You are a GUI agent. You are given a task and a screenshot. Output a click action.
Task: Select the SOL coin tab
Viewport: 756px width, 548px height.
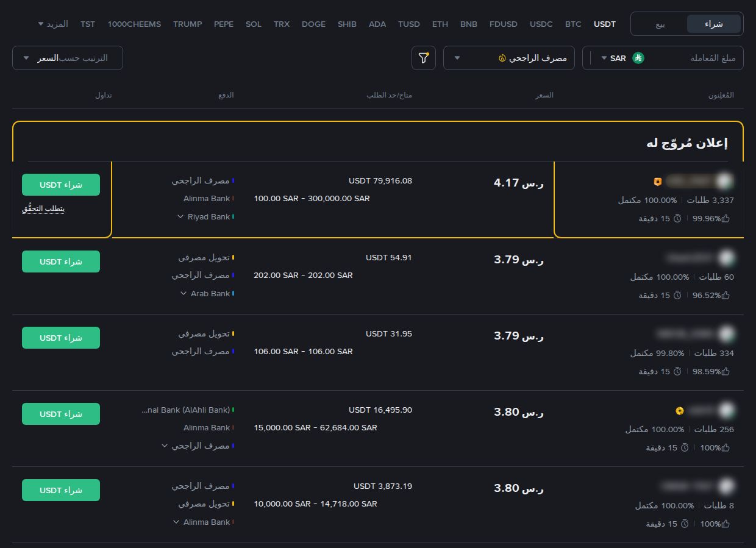254,24
